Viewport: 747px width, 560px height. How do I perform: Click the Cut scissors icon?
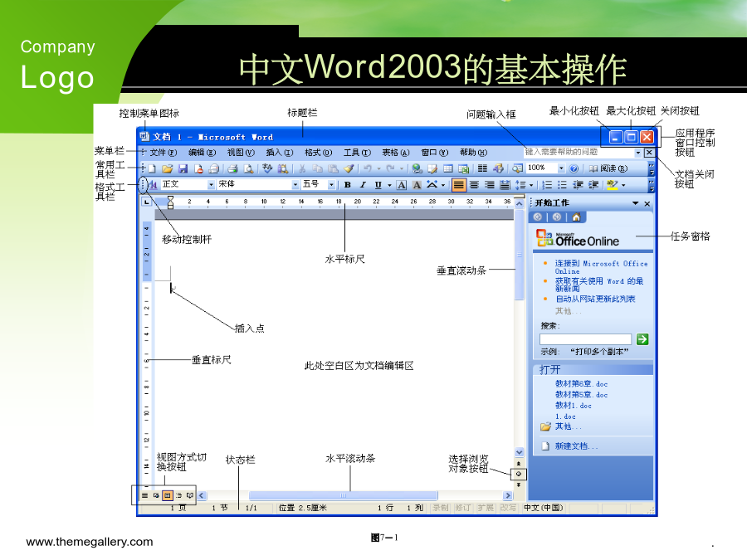tap(302, 168)
